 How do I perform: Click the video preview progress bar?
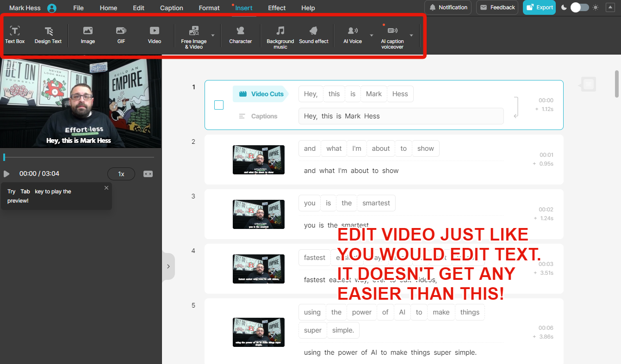tap(79, 157)
